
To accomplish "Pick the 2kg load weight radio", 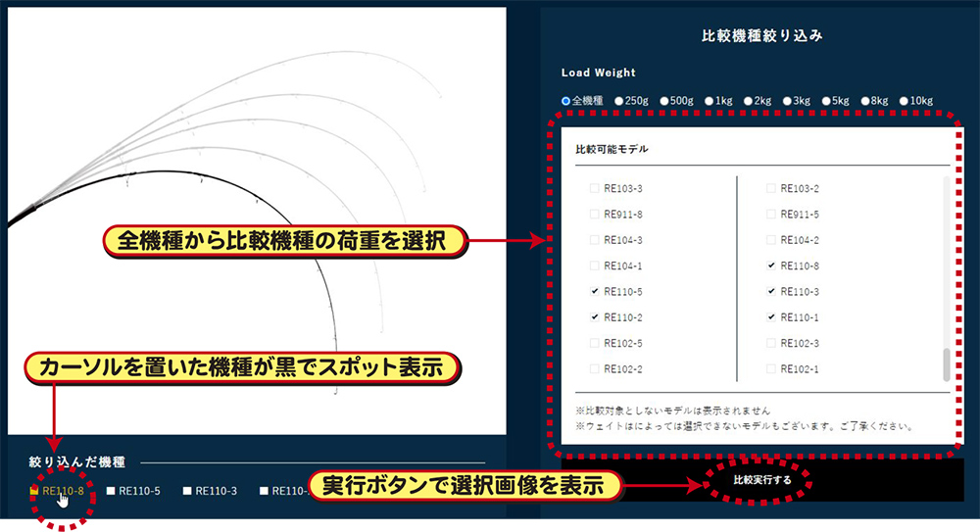I will (749, 101).
